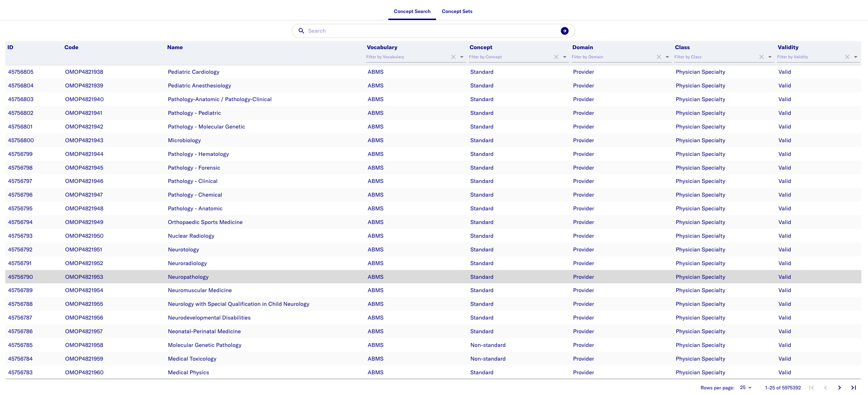
Task: Select the Concept Search tab
Action: (x=412, y=11)
